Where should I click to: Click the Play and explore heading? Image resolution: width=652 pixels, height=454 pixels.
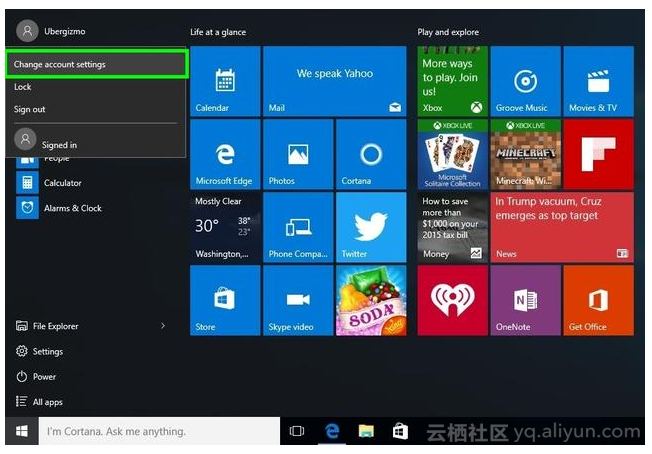point(448,32)
